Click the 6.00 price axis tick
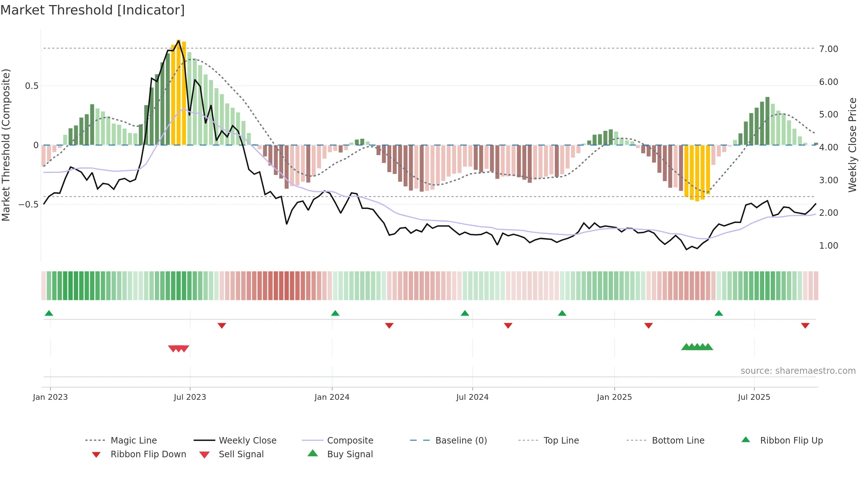 829,82
